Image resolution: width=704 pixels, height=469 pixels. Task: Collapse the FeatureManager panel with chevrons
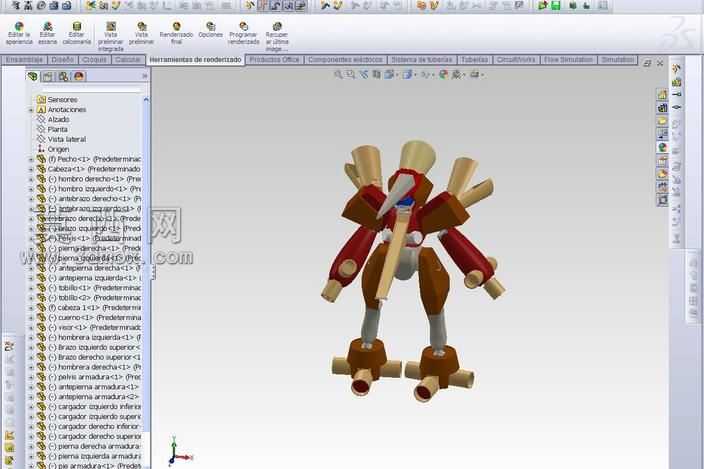(145, 76)
